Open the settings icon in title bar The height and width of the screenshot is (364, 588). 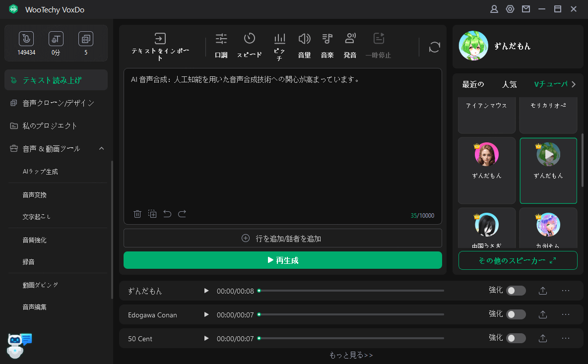[510, 9]
